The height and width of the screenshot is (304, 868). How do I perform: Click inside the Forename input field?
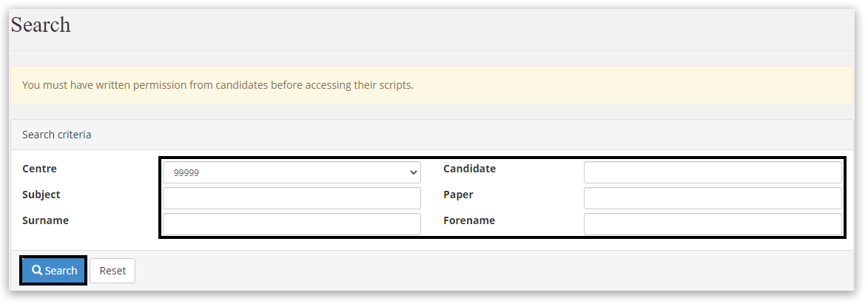(713, 224)
